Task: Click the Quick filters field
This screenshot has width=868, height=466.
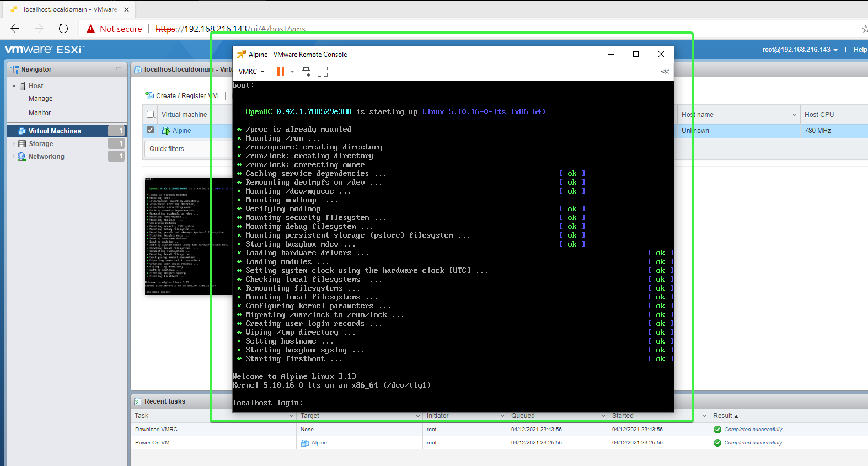Action: (x=188, y=149)
